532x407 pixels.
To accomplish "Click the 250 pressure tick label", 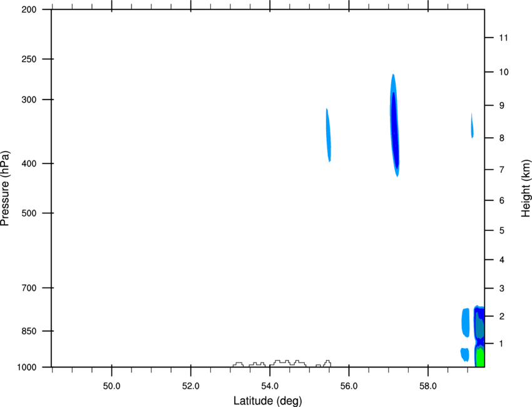I will click(29, 59).
